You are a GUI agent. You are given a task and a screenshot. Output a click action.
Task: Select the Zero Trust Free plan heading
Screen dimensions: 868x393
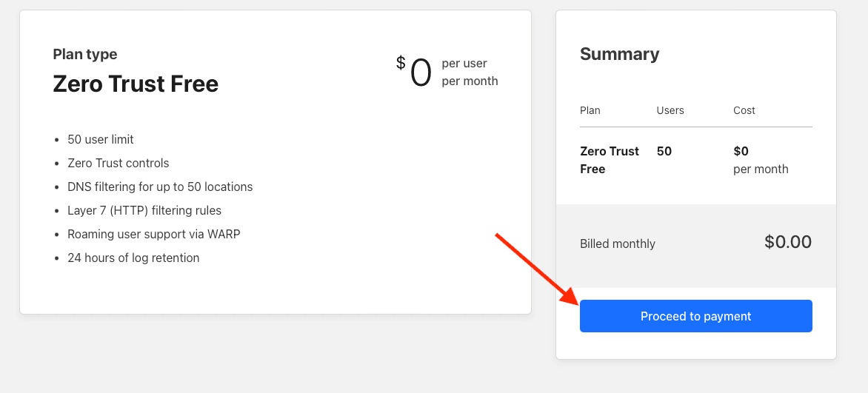136,84
